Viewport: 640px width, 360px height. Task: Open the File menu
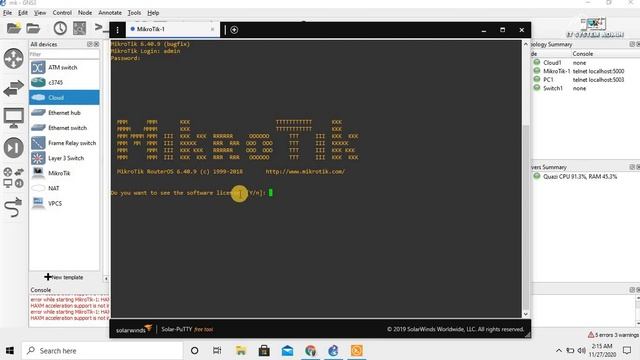7,13
